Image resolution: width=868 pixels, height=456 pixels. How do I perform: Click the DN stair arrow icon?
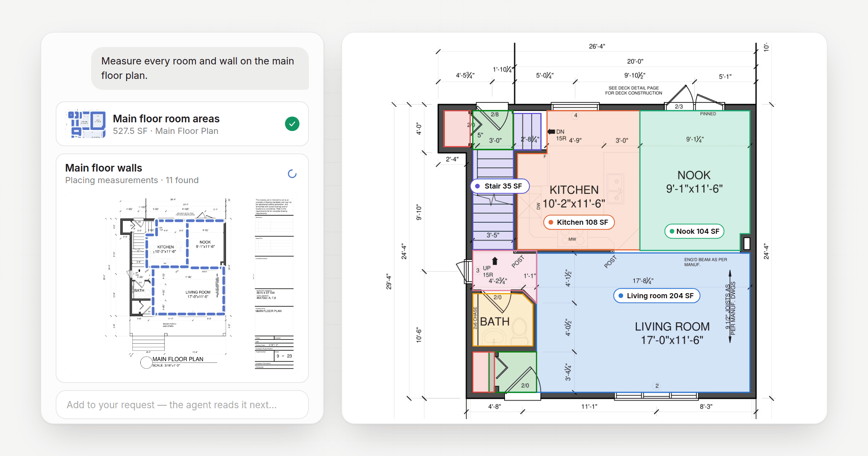[551, 131]
